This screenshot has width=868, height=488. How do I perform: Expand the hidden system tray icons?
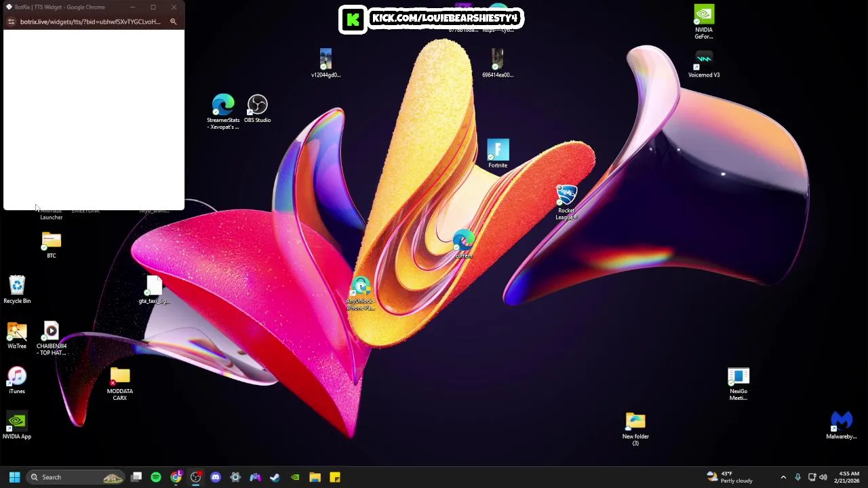tap(783, 477)
